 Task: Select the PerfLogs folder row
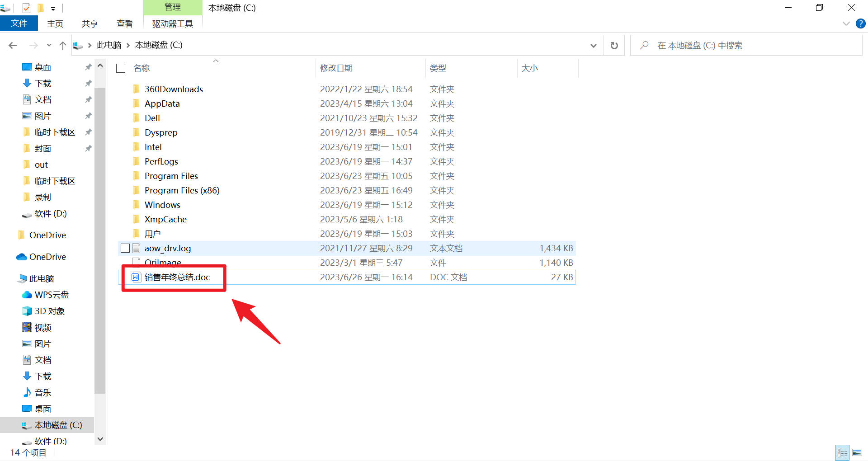click(347, 161)
